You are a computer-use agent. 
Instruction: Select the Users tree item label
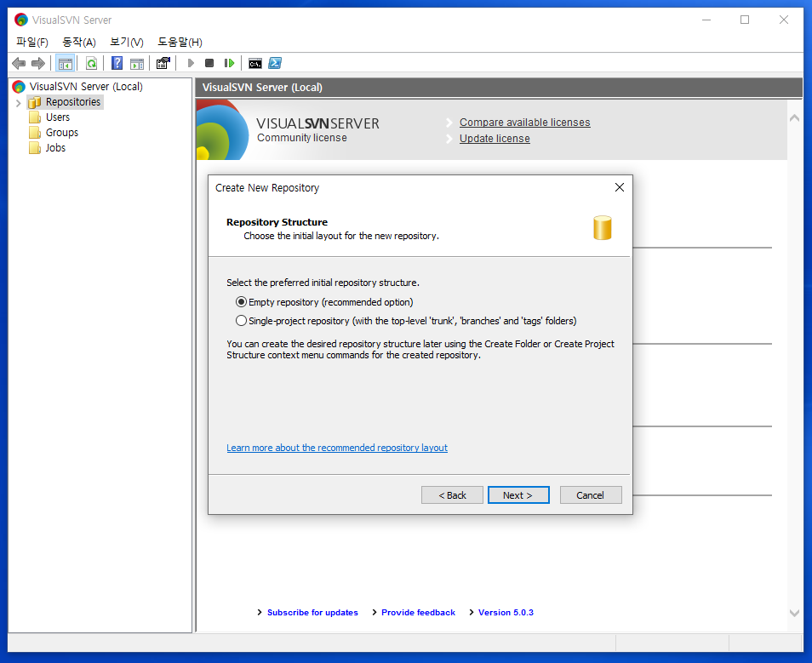(58, 117)
